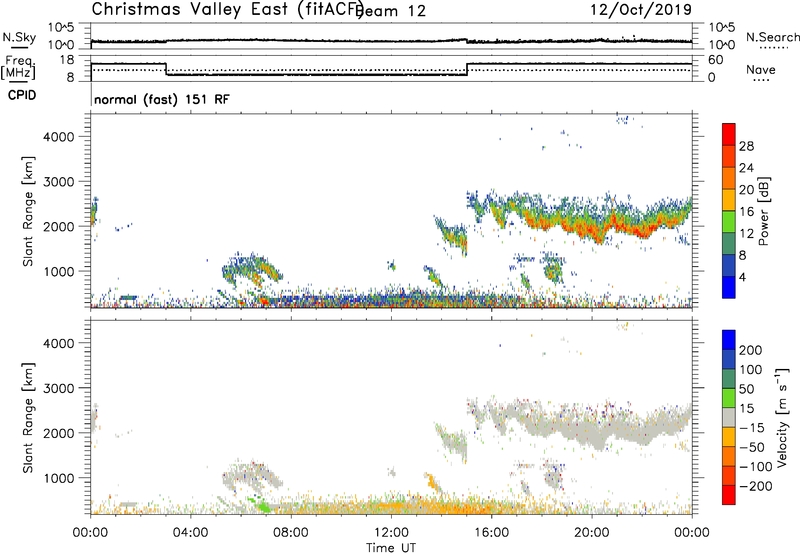Click the "2000" tick of the velocity panel
The height and width of the screenshot is (554, 800).
point(58,433)
